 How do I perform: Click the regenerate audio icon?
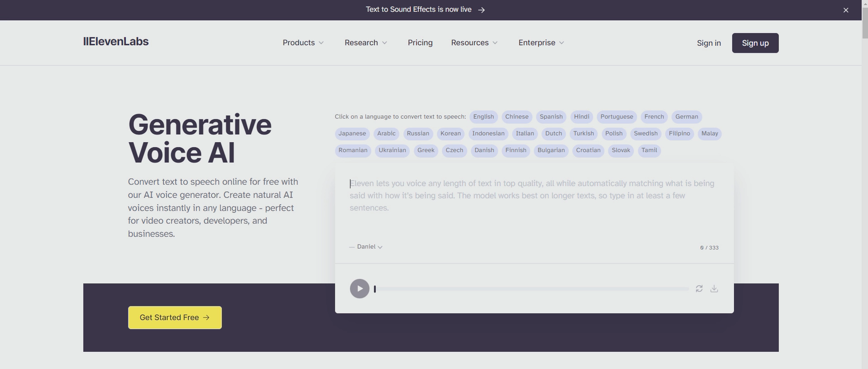(699, 289)
